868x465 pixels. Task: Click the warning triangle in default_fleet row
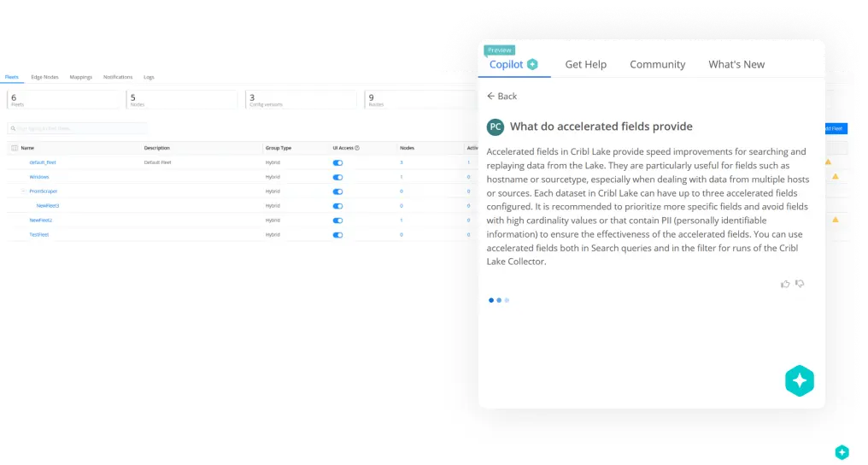[828, 162]
